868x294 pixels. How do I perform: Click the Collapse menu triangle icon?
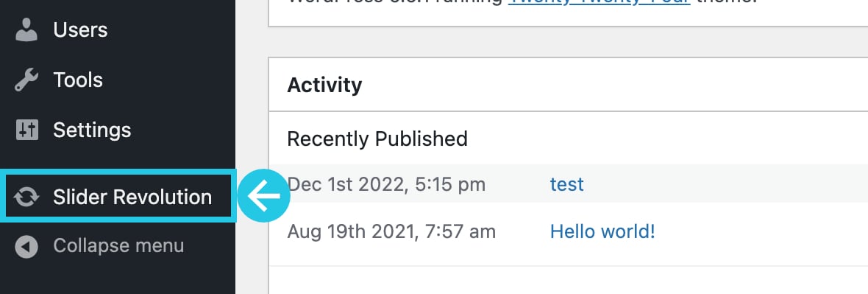(x=26, y=246)
